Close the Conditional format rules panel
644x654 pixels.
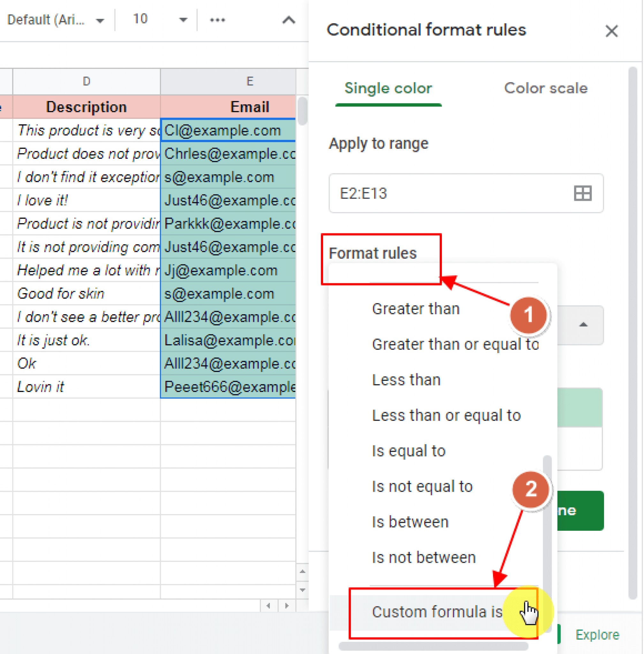click(611, 31)
